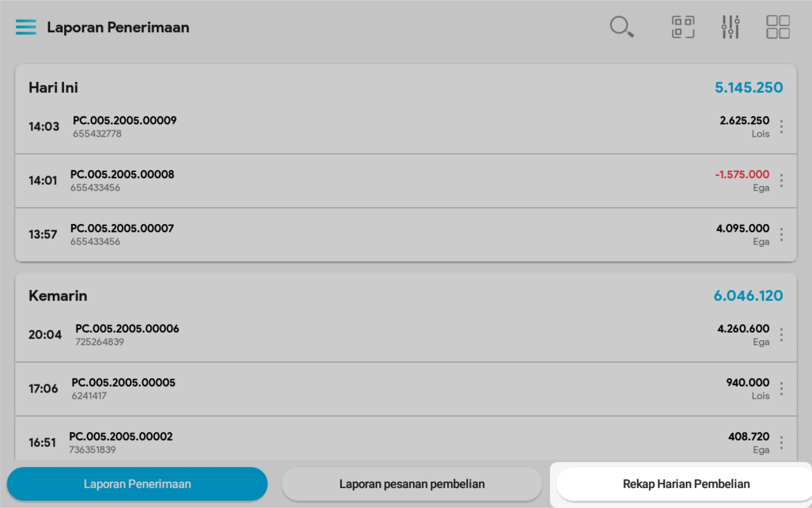Open three-dot menu for PC.005.2005.00006
Screen dimensions: 812x508
[x=782, y=335]
